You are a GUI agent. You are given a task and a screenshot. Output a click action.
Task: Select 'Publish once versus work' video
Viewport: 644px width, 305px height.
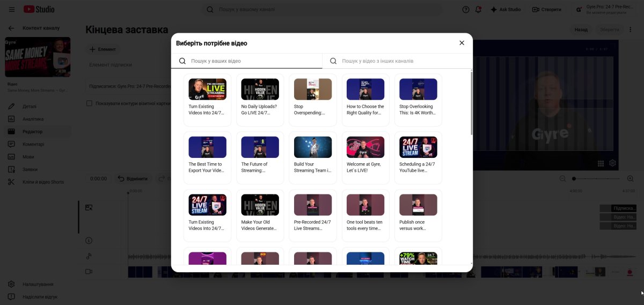[418, 215]
